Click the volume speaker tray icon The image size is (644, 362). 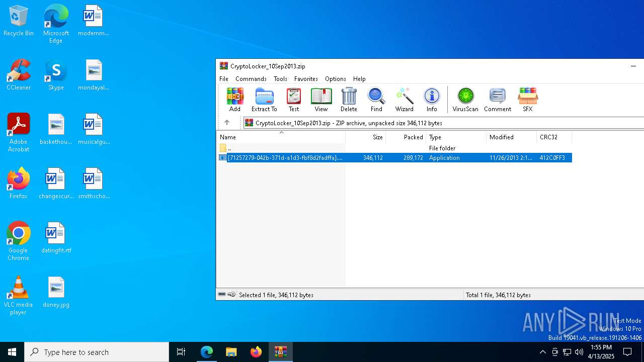pos(579,352)
